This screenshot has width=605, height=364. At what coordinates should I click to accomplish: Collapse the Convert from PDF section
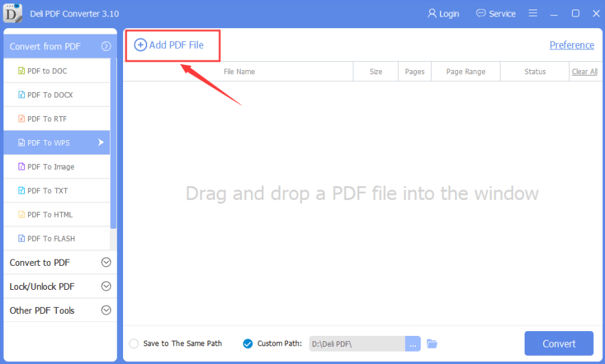[106, 46]
